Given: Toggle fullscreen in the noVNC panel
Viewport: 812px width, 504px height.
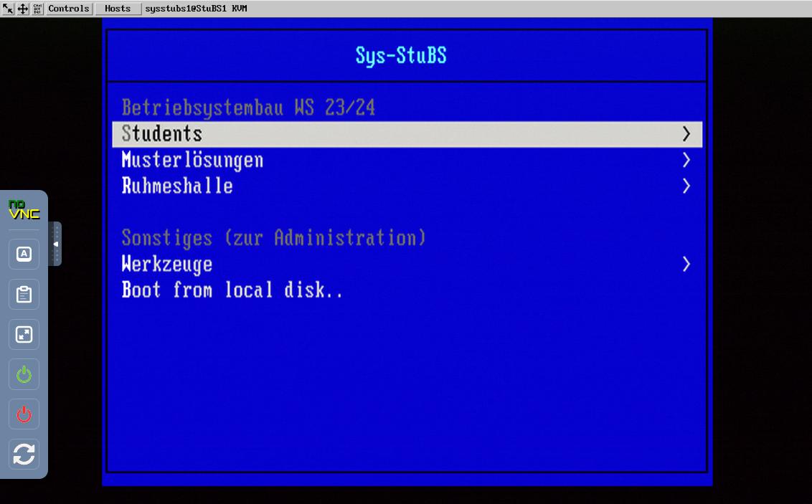Looking at the screenshot, I should pos(24,334).
